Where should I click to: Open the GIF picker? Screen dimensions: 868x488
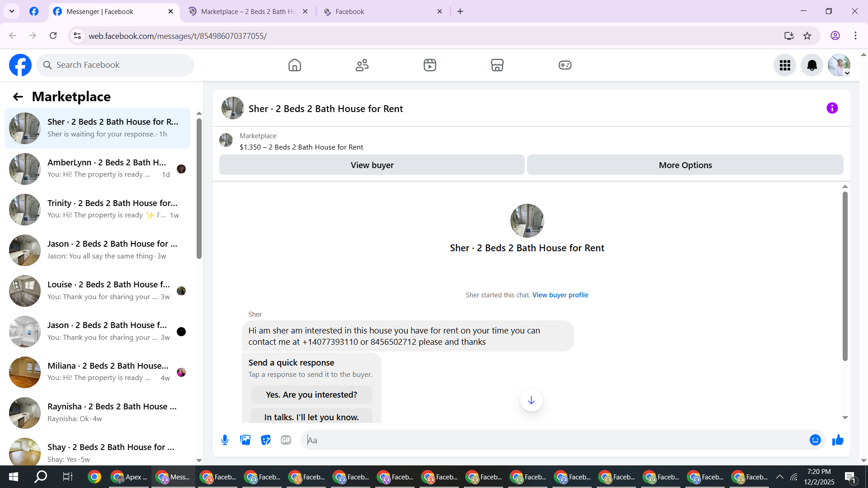286,440
